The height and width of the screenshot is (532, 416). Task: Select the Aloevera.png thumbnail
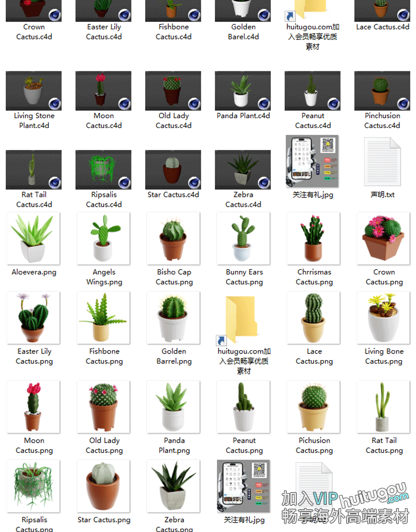33,238
